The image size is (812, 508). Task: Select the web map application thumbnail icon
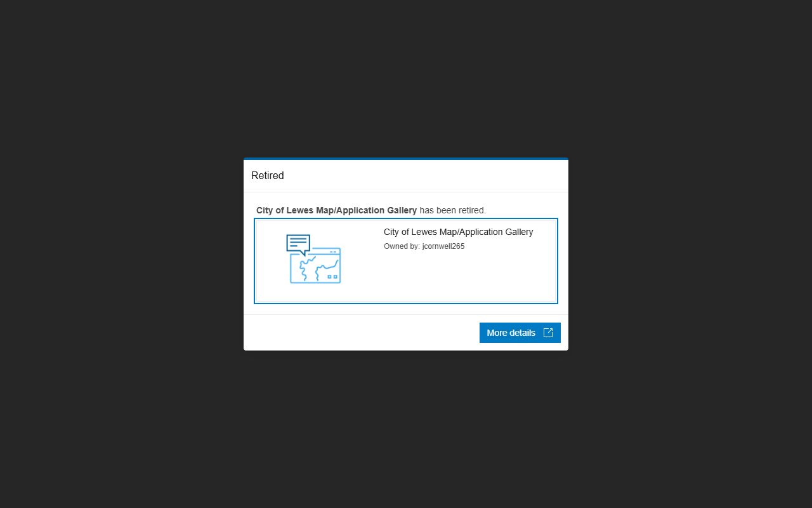pyautogui.click(x=314, y=259)
